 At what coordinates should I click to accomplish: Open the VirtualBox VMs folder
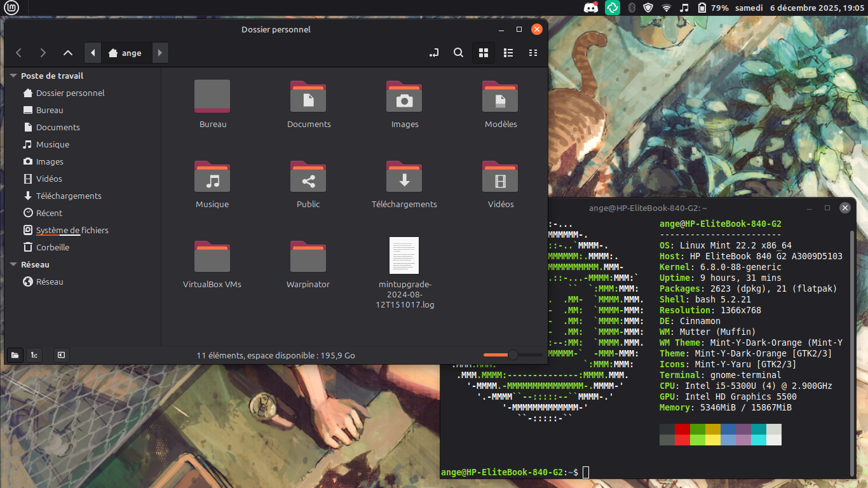coord(212,256)
